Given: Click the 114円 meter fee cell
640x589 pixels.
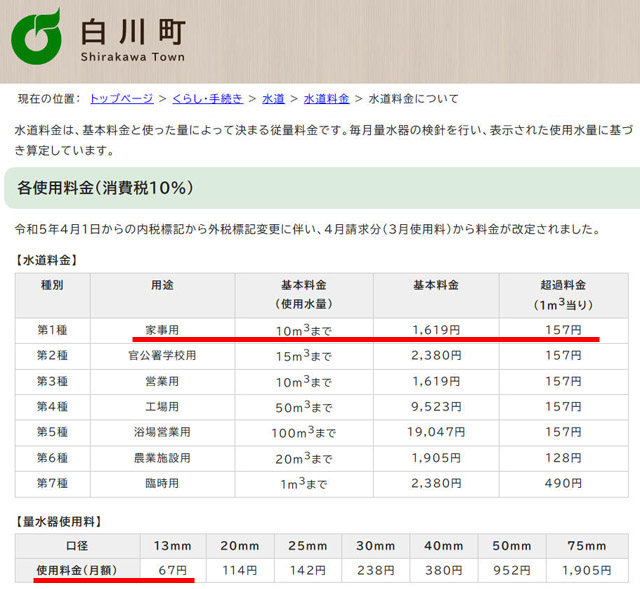Looking at the screenshot, I should 240,570.
